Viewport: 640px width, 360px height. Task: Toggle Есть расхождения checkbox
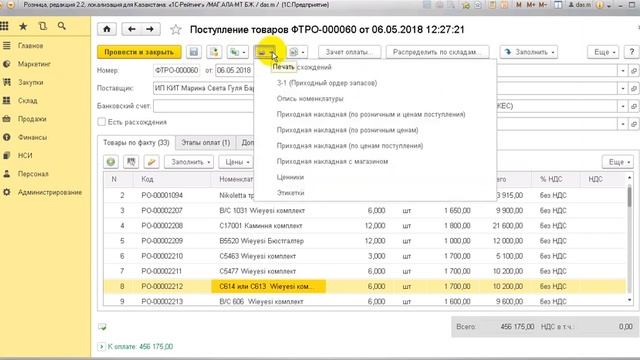point(102,122)
